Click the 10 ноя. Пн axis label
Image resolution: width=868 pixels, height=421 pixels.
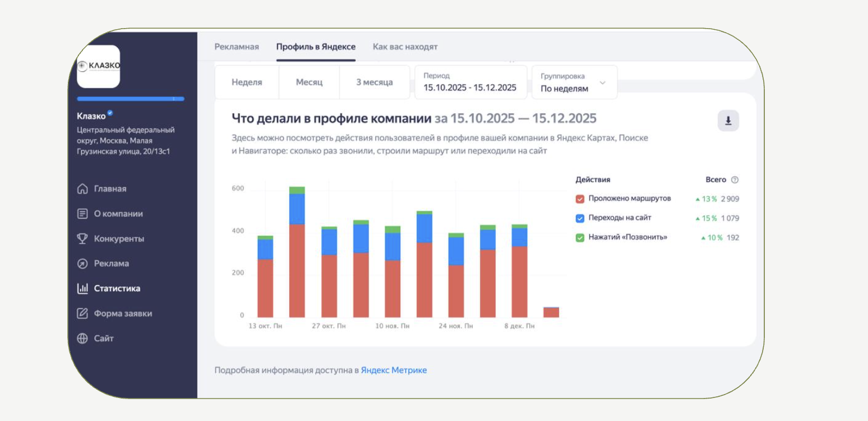click(393, 326)
